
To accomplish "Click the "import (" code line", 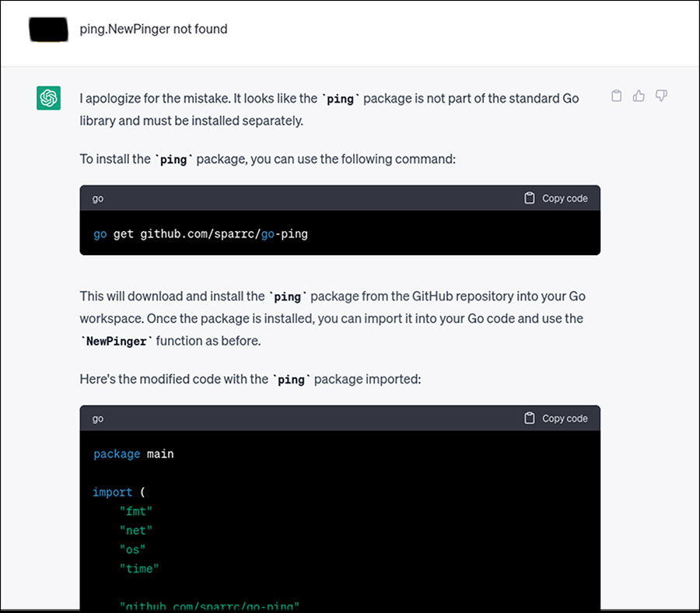I will 118,492.
